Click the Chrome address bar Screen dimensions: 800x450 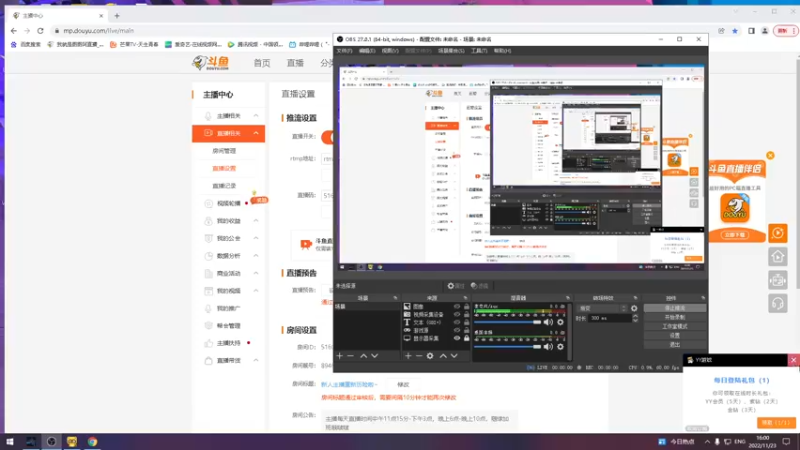tap(383, 31)
